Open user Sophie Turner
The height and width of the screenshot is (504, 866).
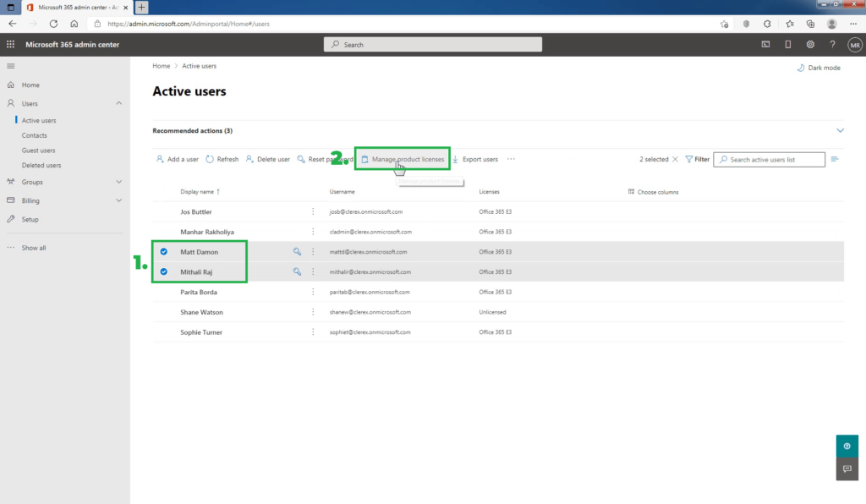201,332
